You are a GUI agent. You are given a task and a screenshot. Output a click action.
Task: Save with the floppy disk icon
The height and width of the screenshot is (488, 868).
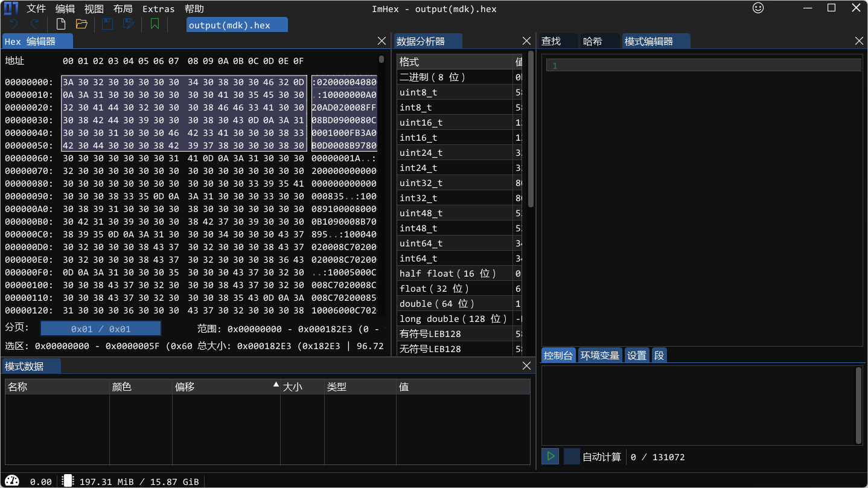[107, 24]
